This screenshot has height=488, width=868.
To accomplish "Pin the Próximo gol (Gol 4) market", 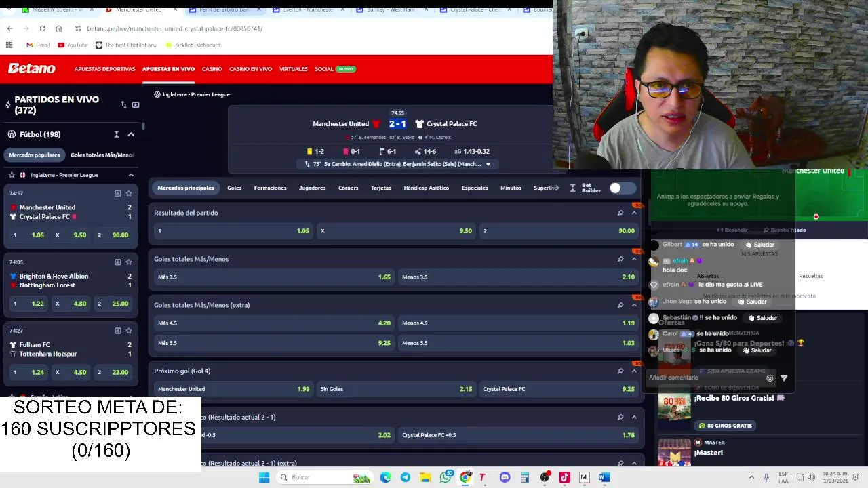I will click(x=620, y=371).
